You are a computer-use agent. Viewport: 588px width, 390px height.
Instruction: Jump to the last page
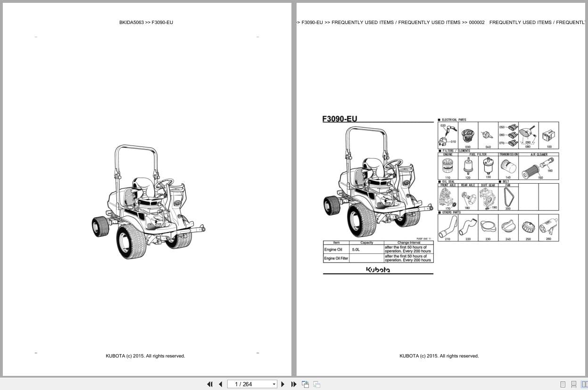[x=294, y=384]
